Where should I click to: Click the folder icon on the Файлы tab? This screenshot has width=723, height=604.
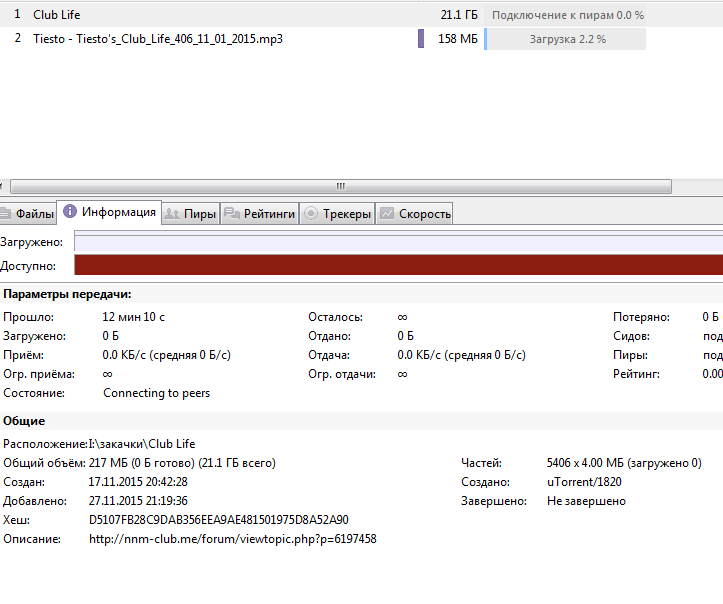point(5,213)
